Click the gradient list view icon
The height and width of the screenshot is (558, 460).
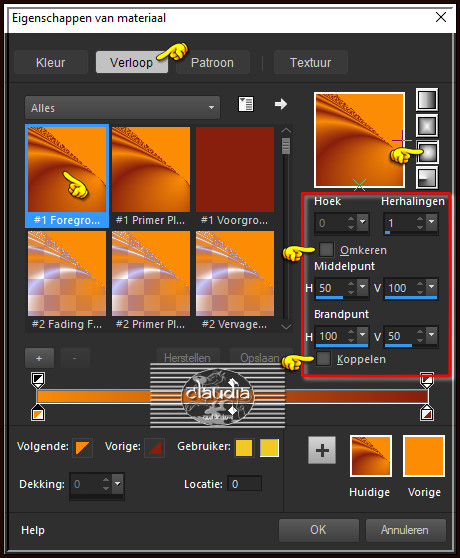coord(246,104)
